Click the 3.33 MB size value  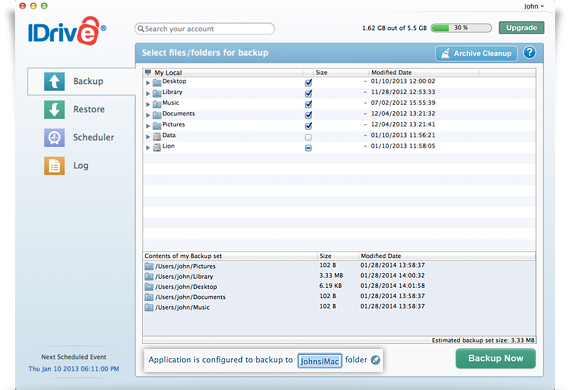coord(331,276)
